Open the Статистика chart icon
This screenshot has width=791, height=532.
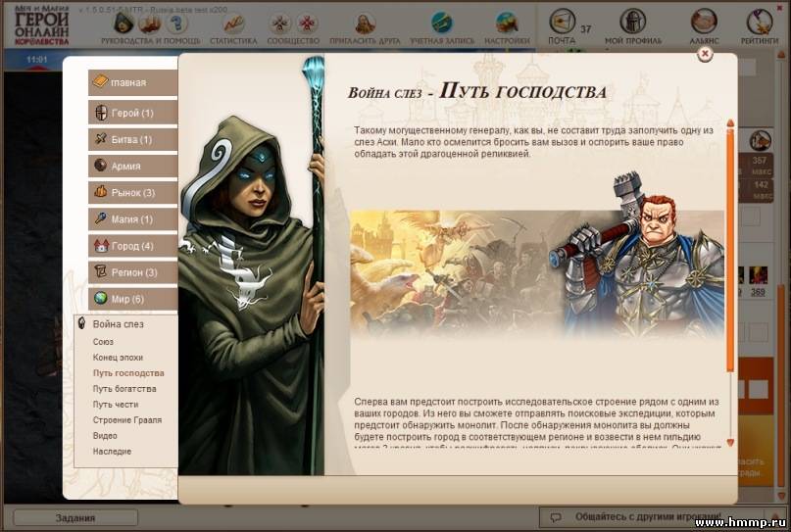(233, 24)
